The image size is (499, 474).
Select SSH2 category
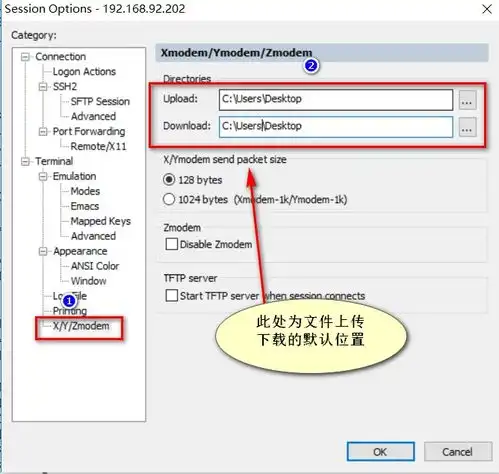pos(65,87)
